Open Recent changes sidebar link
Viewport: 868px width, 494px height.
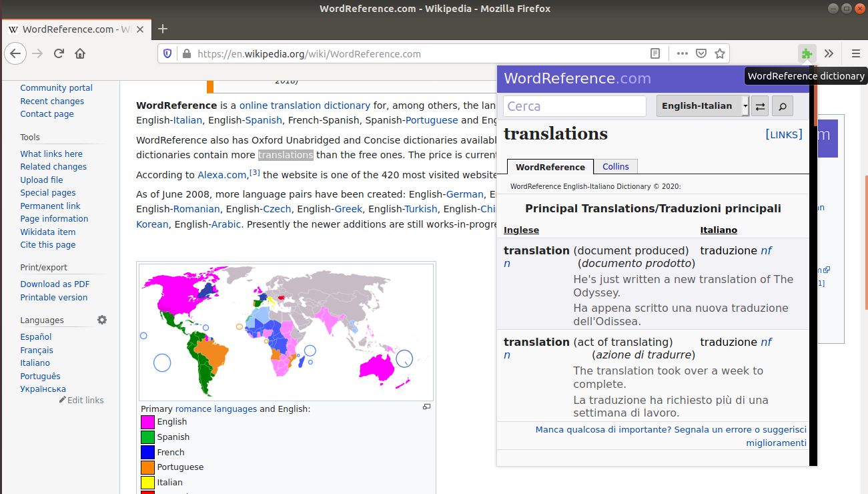(x=52, y=101)
